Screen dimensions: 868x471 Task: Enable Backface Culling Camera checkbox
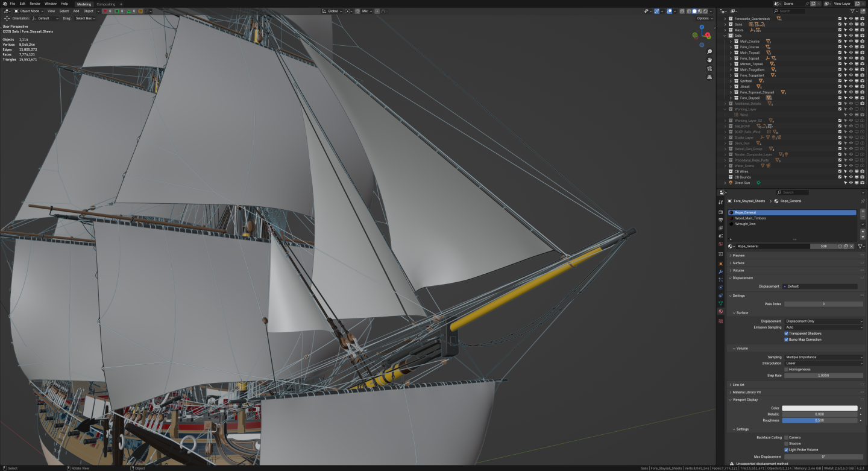(x=786, y=437)
